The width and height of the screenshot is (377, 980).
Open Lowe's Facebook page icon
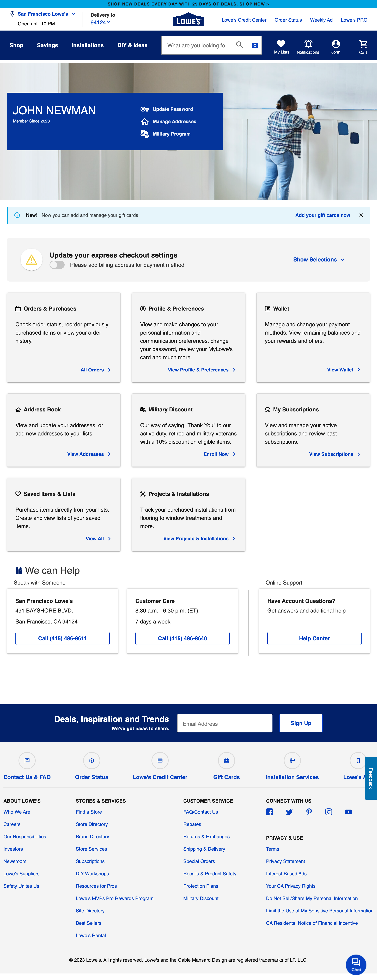[269, 812]
